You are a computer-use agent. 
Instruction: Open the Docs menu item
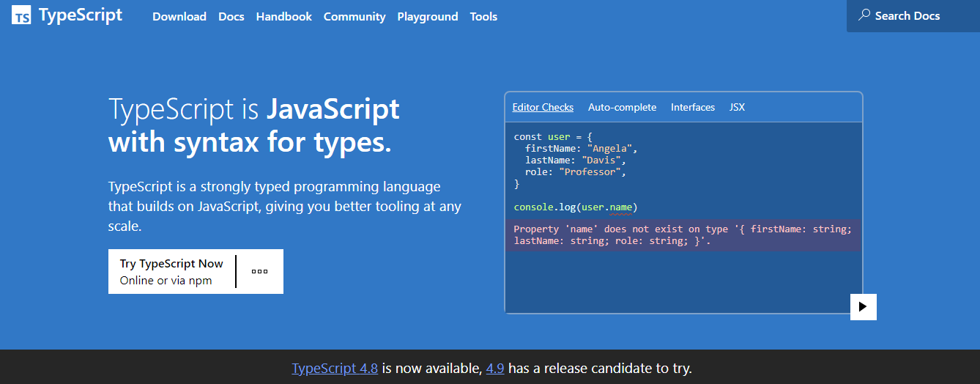point(231,16)
